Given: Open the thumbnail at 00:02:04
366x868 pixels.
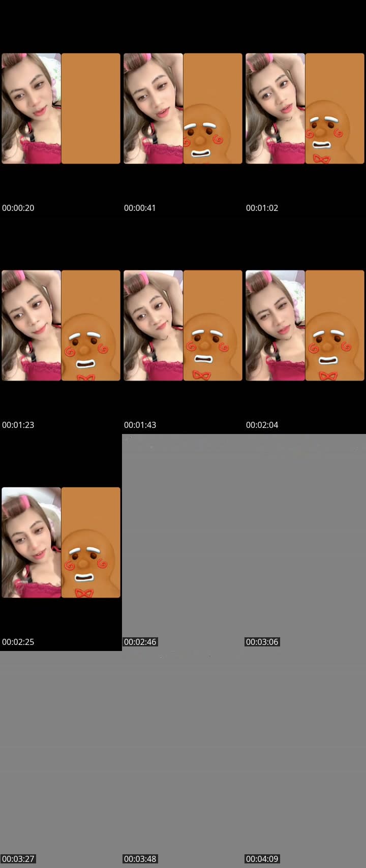Looking at the screenshot, I should (x=305, y=325).
